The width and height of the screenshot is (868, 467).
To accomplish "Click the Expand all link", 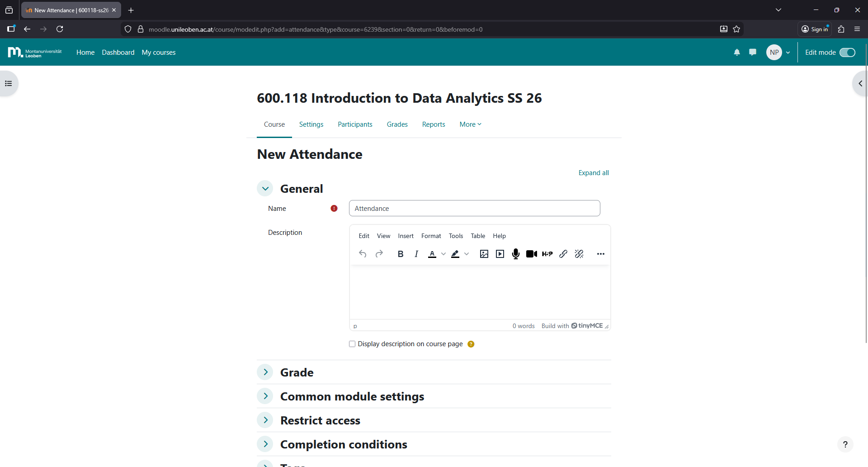I will (x=593, y=173).
